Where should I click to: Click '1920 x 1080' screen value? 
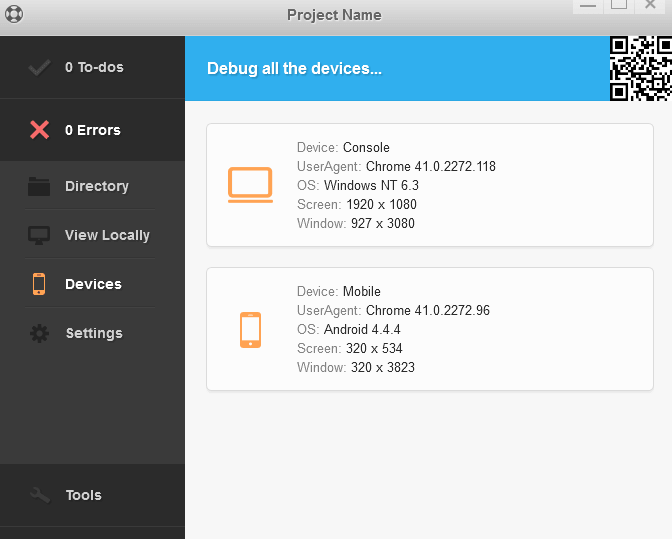(x=381, y=204)
